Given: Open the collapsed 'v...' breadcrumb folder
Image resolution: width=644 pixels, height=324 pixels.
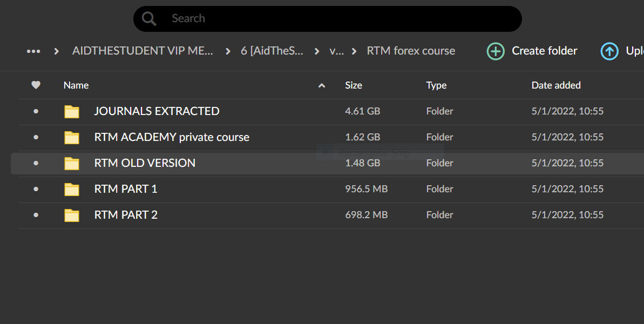Looking at the screenshot, I should pos(336,51).
